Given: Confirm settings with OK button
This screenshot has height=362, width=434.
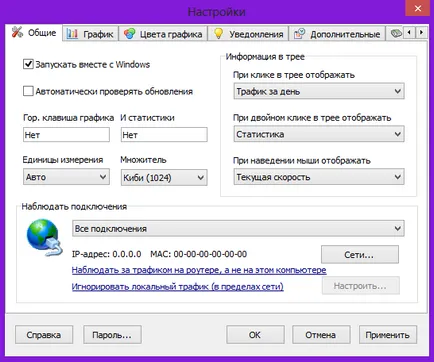Looking at the screenshot, I should (x=255, y=335).
